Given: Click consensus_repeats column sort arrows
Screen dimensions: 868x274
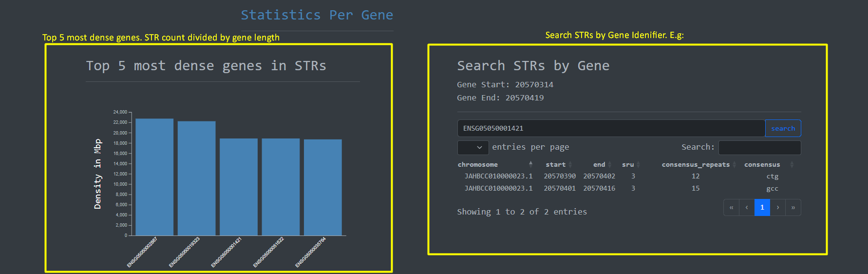Looking at the screenshot, I should pyautogui.click(x=734, y=165).
